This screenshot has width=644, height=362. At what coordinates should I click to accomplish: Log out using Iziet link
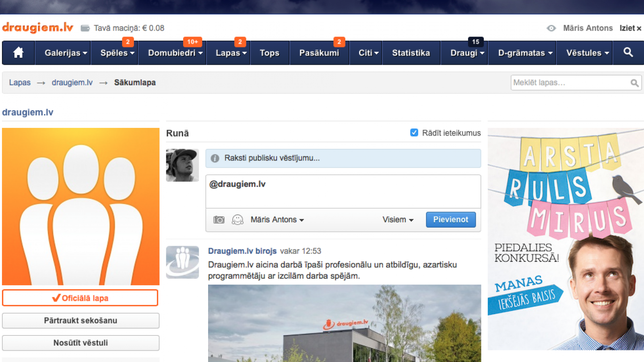pyautogui.click(x=630, y=28)
